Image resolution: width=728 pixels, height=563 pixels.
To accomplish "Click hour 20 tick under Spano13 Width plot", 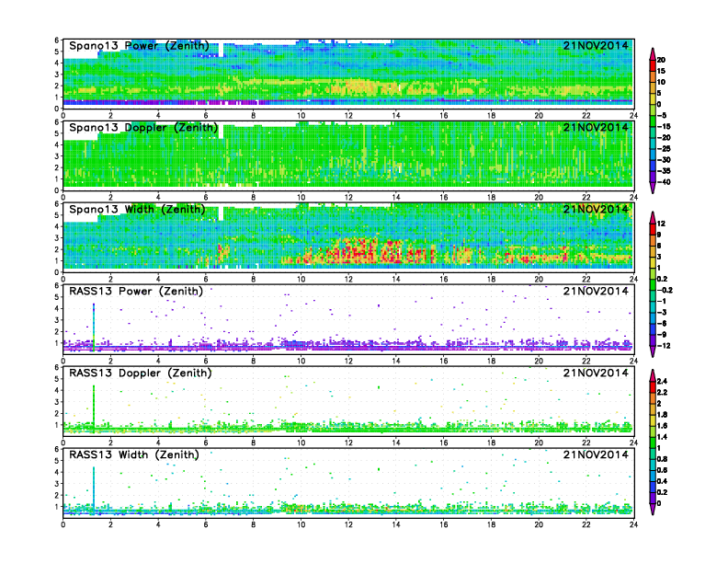I will [539, 279].
